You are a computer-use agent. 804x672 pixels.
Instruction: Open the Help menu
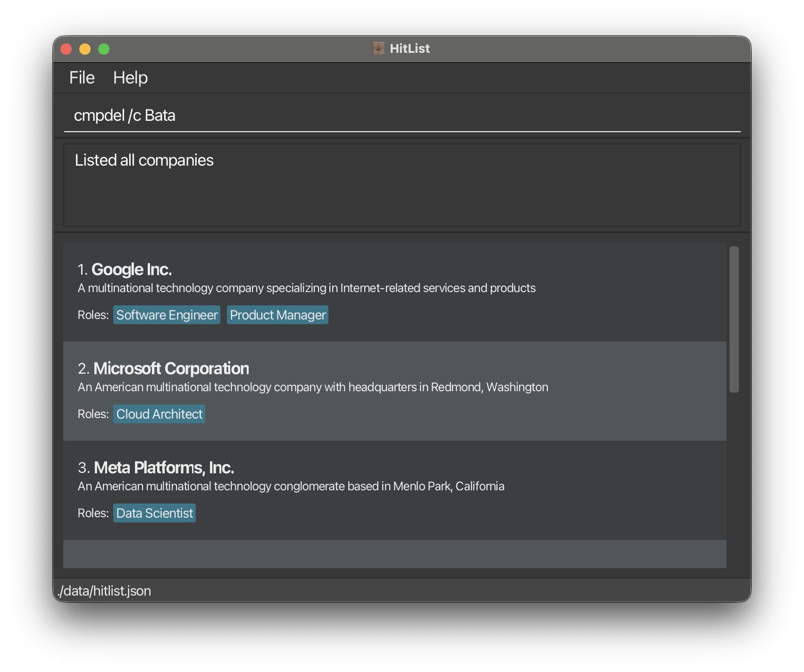tap(130, 78)
